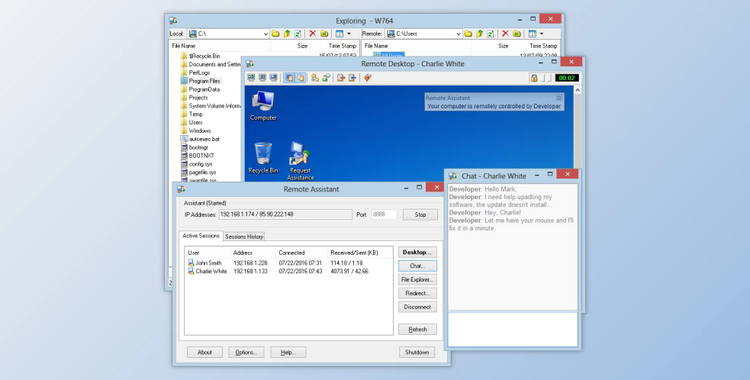This screenshot has height=380, width=750.
Task: Go up one level in Local pane
Action: point(287,34)
